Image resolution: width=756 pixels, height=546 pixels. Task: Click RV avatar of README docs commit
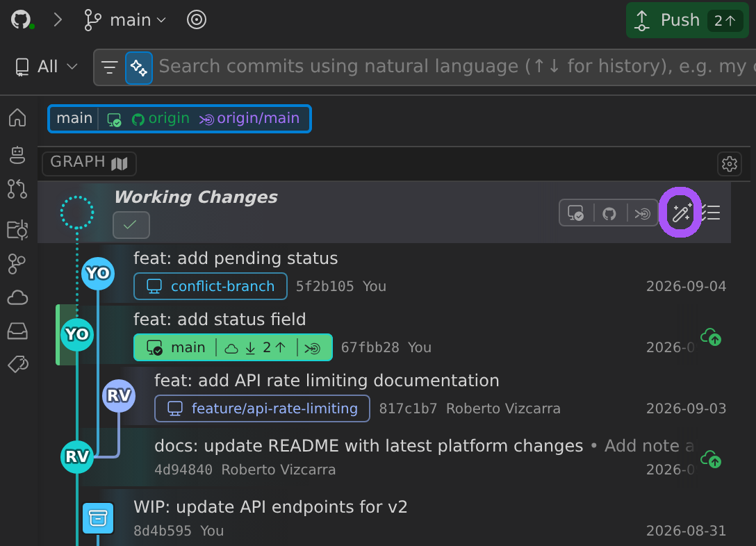point(77,456)
